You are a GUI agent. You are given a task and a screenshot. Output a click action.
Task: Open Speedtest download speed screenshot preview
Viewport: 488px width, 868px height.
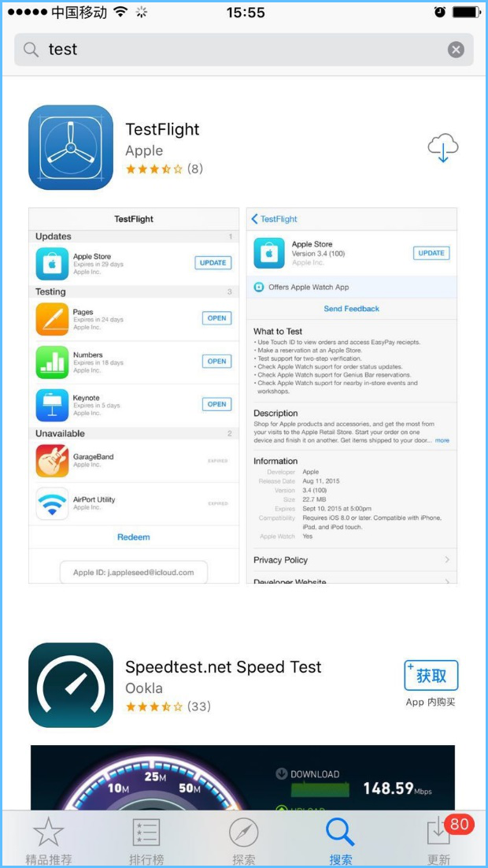coord(242,777)
